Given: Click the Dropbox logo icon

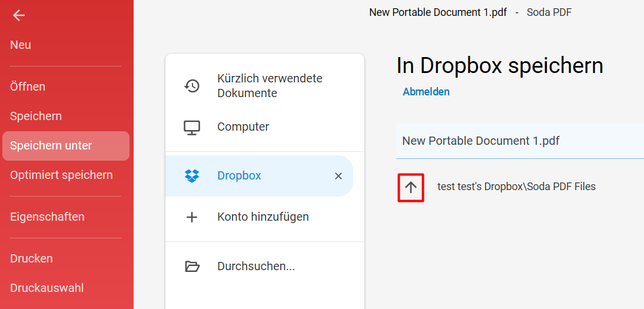Looking at the screenshot, I should 192,176.
